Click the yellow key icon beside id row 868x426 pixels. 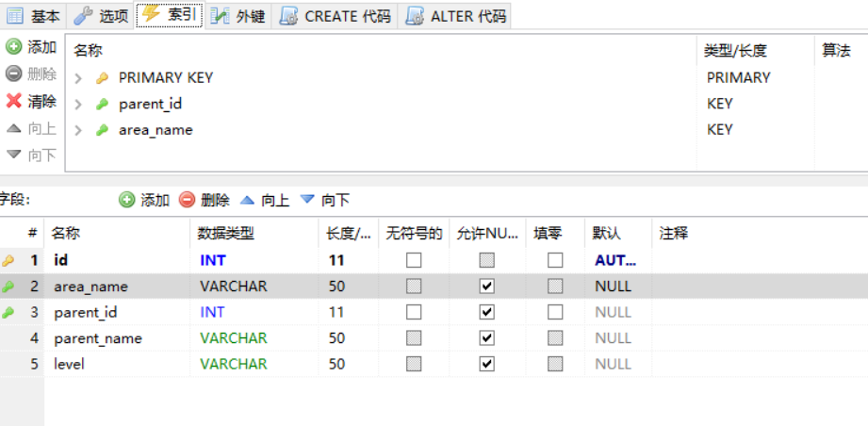tap(8, 260)
